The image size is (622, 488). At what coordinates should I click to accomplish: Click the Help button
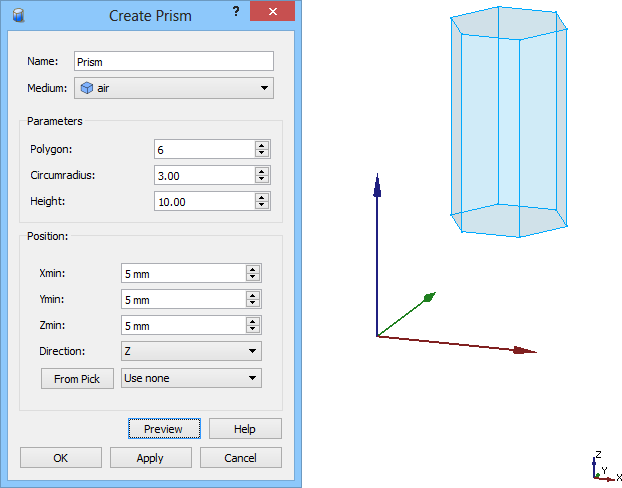pyautogui.click(x=245, y=428)
